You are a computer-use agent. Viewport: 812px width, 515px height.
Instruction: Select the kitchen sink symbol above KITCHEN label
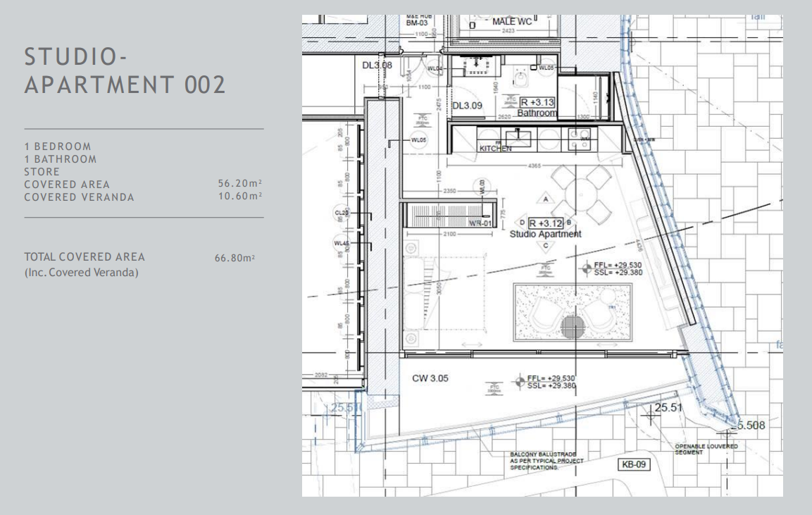pos(518,137)
